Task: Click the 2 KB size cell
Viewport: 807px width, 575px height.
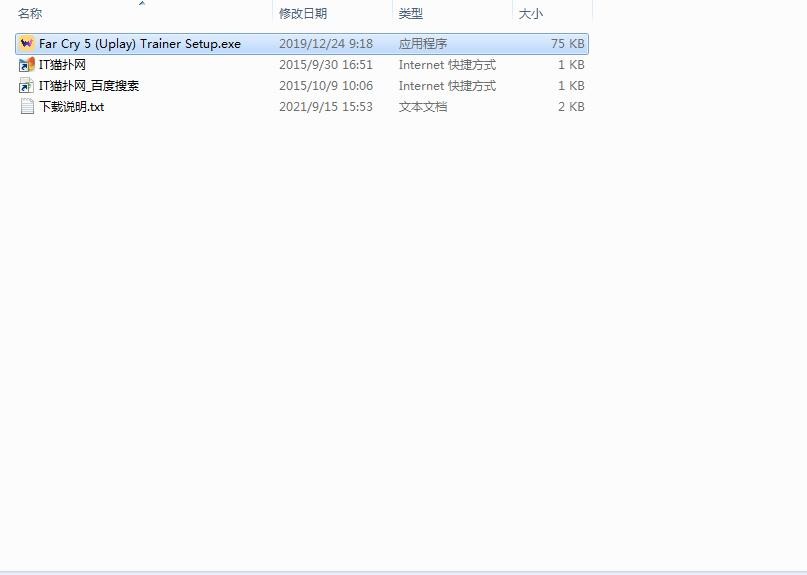Action: tap(570, 107)
